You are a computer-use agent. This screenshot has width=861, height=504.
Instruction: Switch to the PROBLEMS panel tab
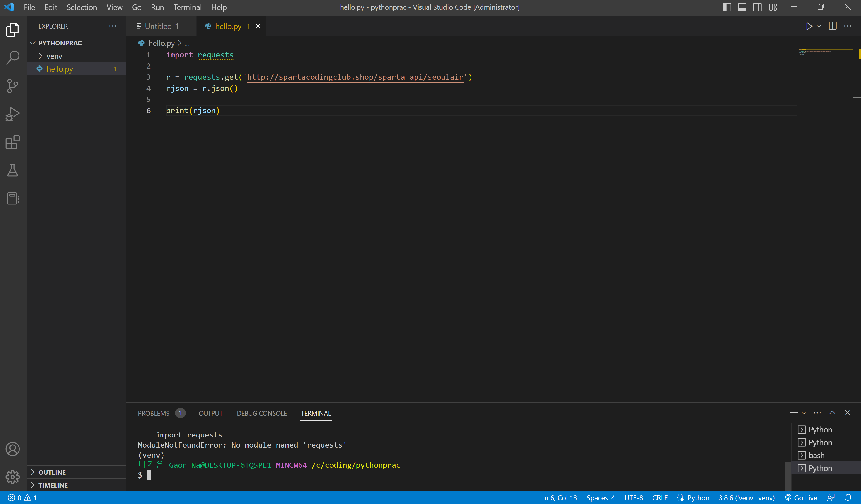click(x=154, y=413)
